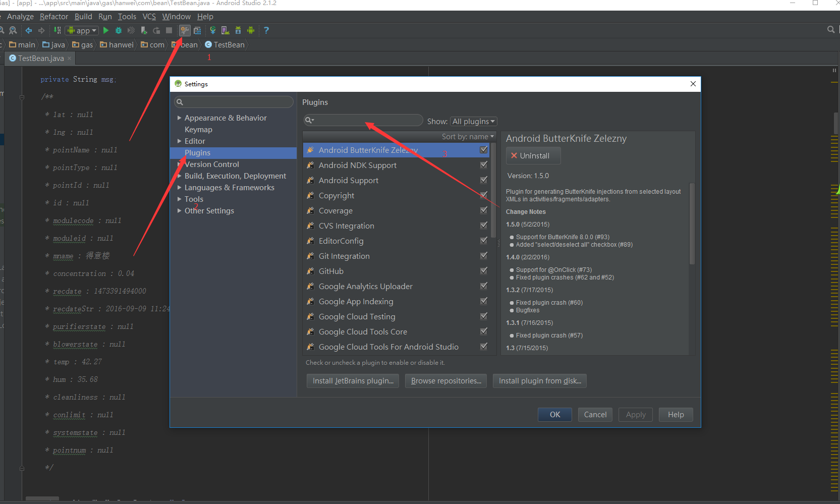The height and width of the screenshot is (504, 840).
Task: Click the blue question mark Help icon
Action: (266, 30)
